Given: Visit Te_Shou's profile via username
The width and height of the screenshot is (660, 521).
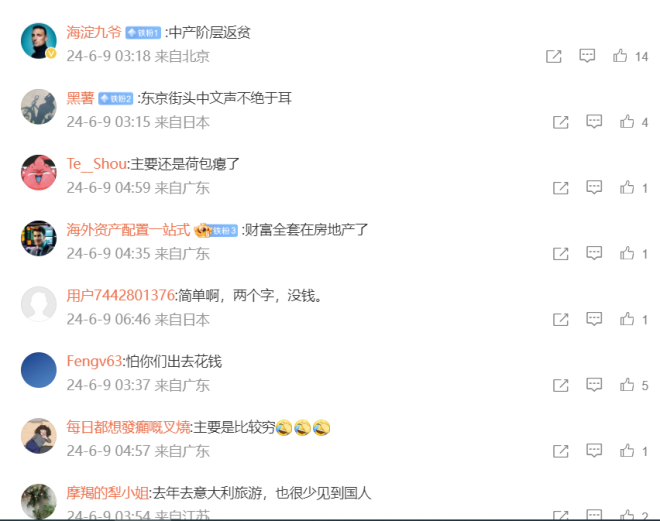Looking at the screenshot, I should (96, 164).
